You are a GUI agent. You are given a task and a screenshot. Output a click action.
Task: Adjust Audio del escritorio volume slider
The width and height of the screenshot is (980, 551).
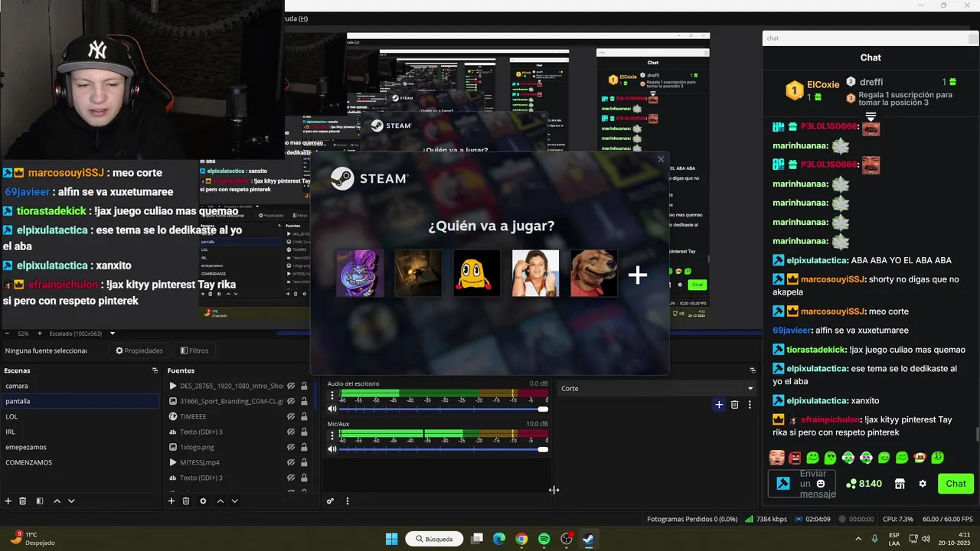tap(443, 409)
